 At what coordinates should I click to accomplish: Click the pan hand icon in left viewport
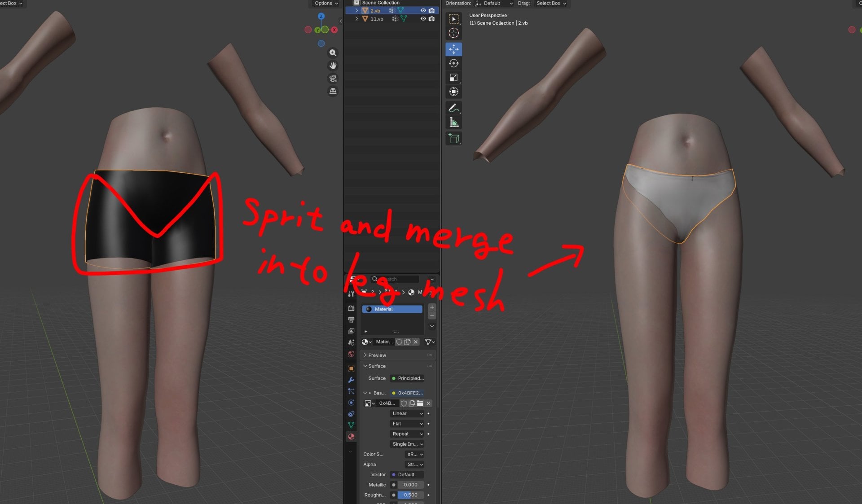pos(333,66)
